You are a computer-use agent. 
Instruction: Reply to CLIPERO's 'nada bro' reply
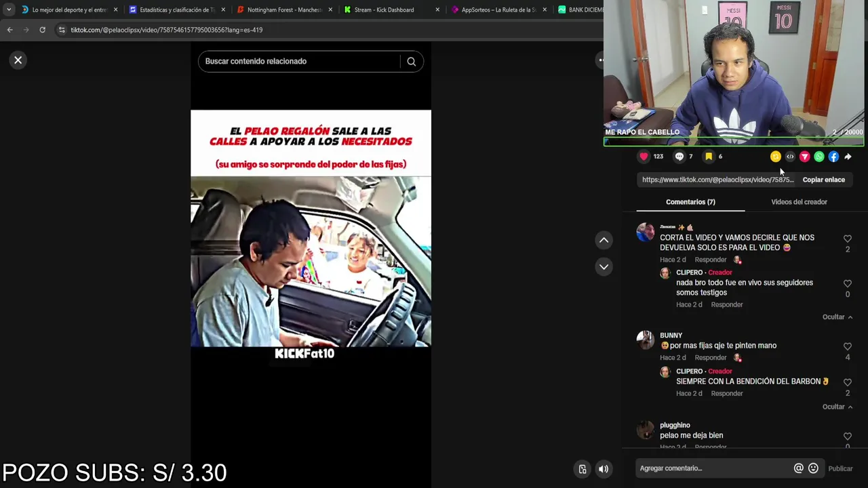[726, 305]
